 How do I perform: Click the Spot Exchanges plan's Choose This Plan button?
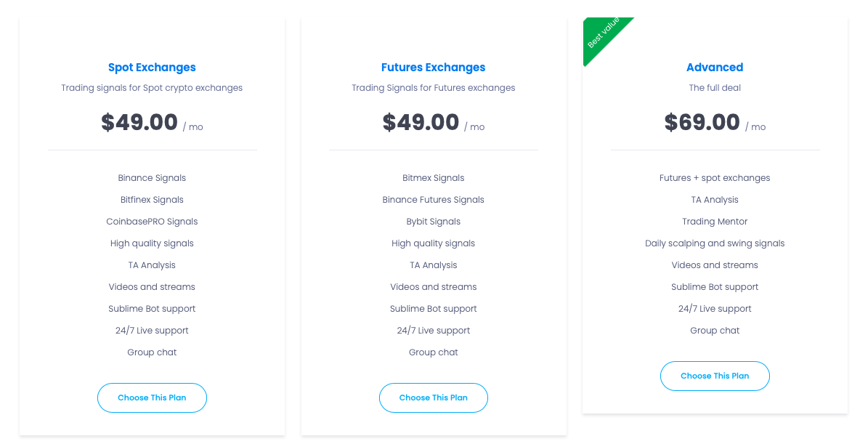(x=152, y=397)
